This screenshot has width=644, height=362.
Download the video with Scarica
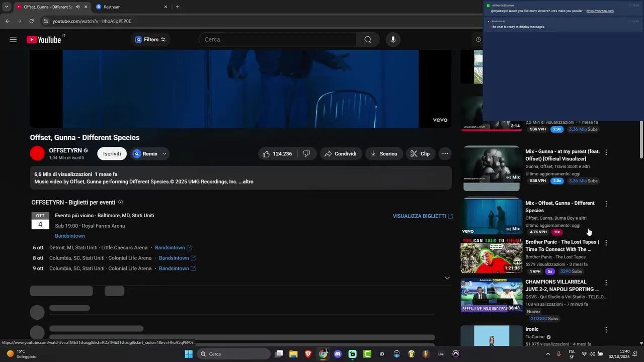click(x=384, y=154)
